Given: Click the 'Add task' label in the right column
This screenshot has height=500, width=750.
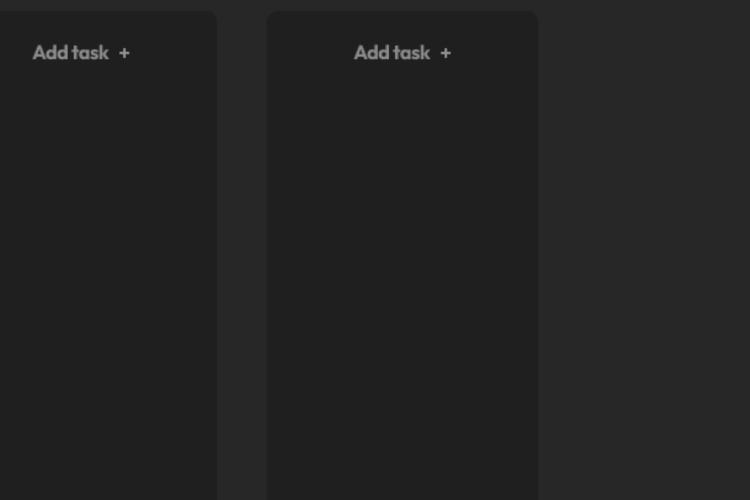Looking at the screenshot, I should (x=392, y=53).
